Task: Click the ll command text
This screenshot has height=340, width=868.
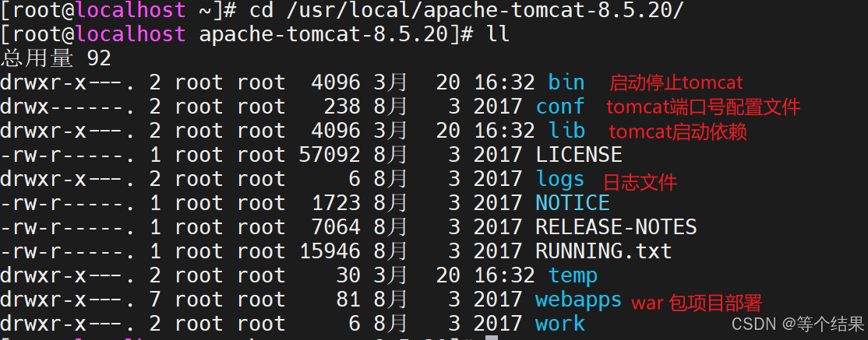Action: 498,33
